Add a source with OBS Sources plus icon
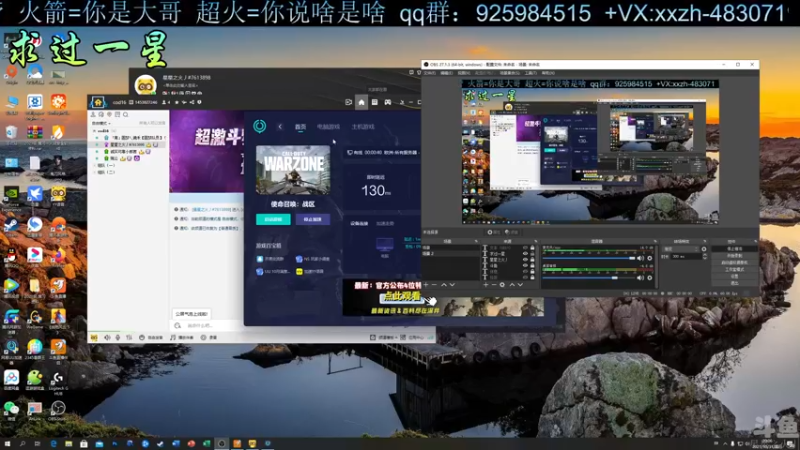The width and height of the screenshot is (800, 450). coord(486,285)
